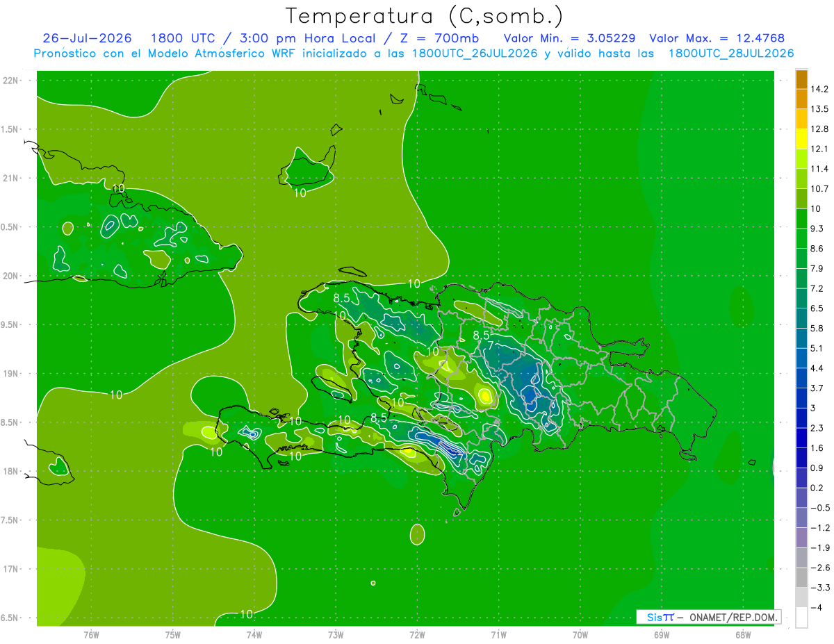The width and height of the screenshot is (834, 644).
Task: Click the "19N" latitude axis label
Action: 10,374
